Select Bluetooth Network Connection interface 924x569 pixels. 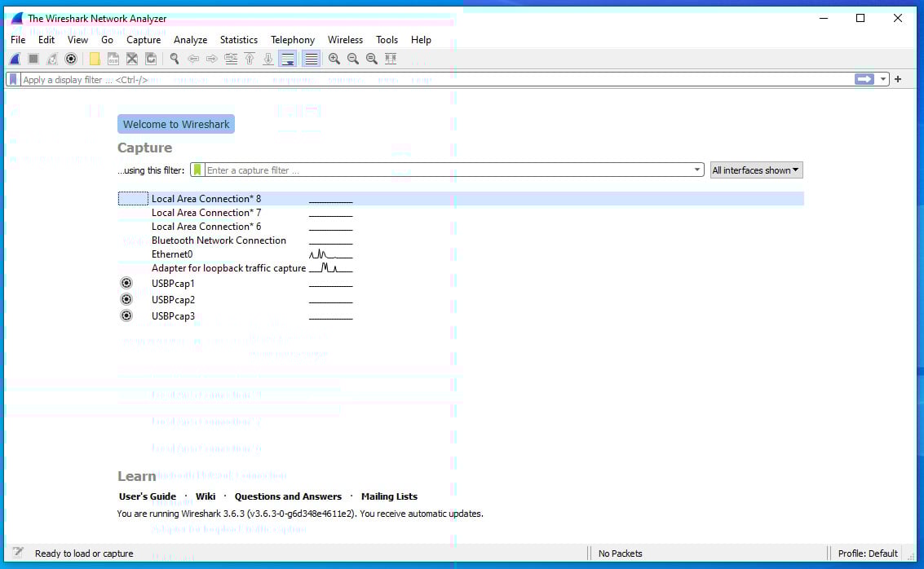(x=219, y=240)
